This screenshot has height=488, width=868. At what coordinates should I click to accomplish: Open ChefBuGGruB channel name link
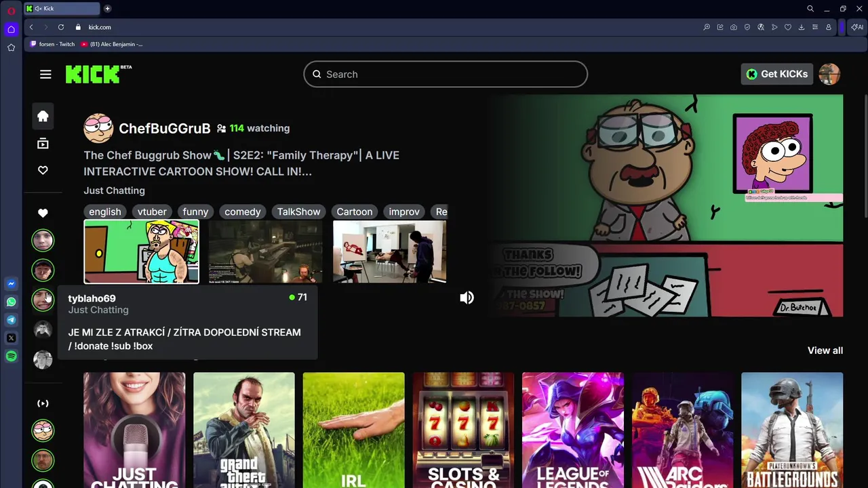[165, 128]
